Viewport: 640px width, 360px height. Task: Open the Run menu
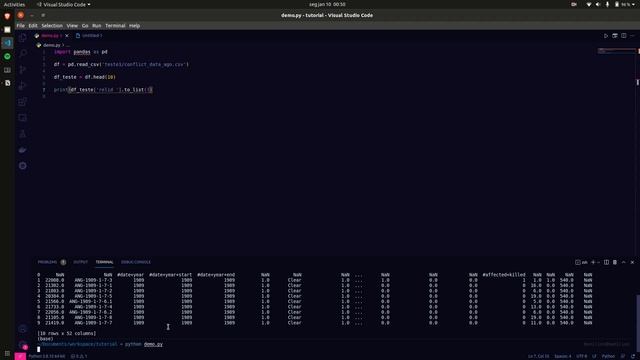(97, 26)
